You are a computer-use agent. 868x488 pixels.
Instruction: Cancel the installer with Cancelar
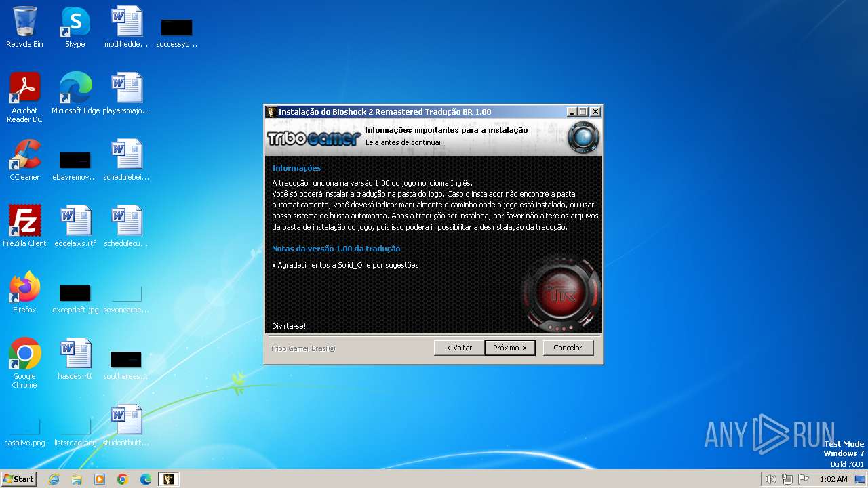[568, 348]
